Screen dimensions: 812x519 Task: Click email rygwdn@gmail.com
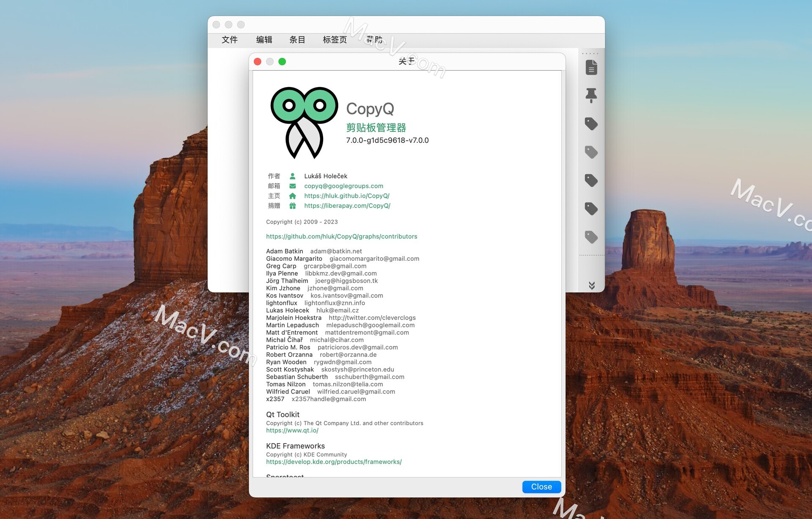click(x=343, y=362)
